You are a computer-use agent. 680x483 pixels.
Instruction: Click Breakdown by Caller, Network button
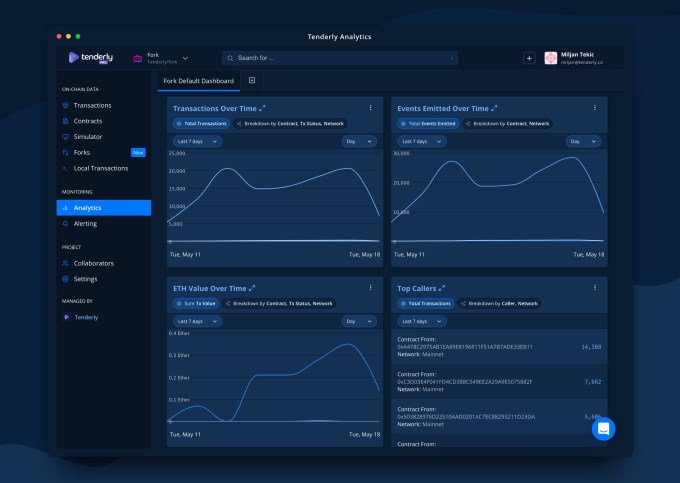click(x=499, y=304)
